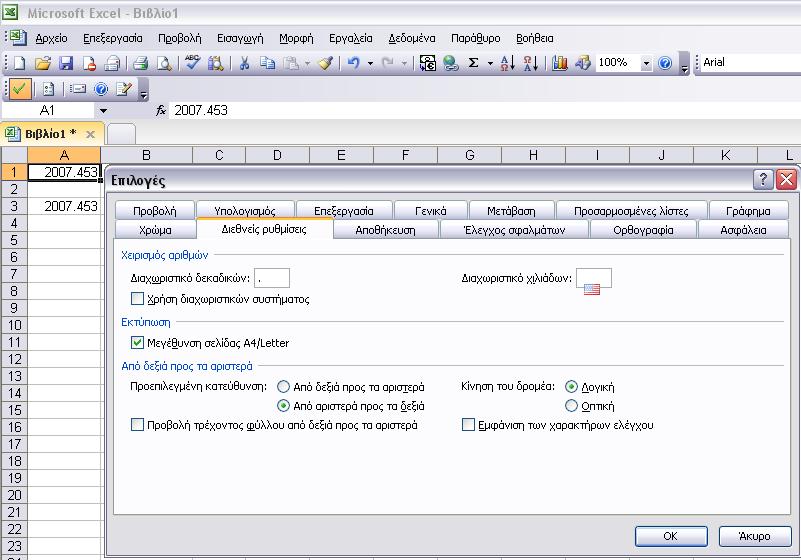
Task: Click the Print icon
Action: tap(140, 63)
